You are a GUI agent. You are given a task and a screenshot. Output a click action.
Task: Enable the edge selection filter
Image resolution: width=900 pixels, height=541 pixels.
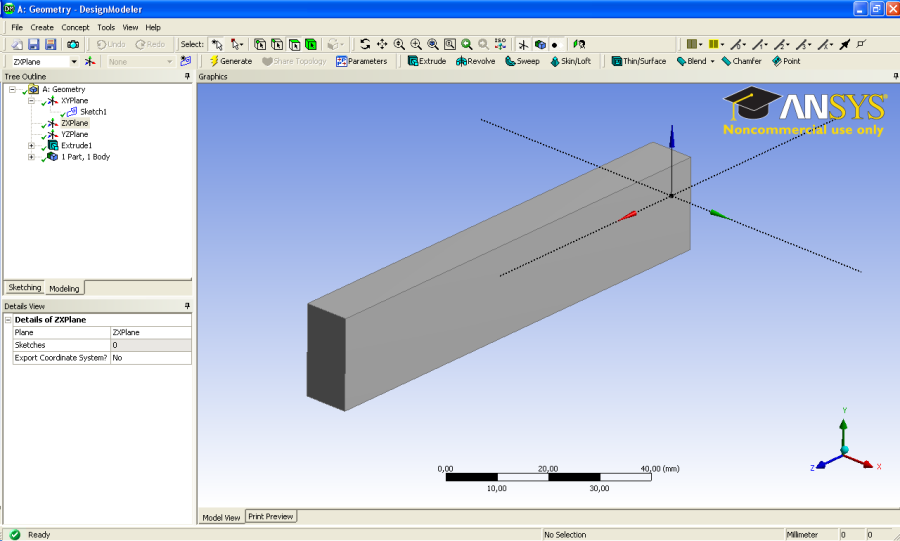(277, 44)
